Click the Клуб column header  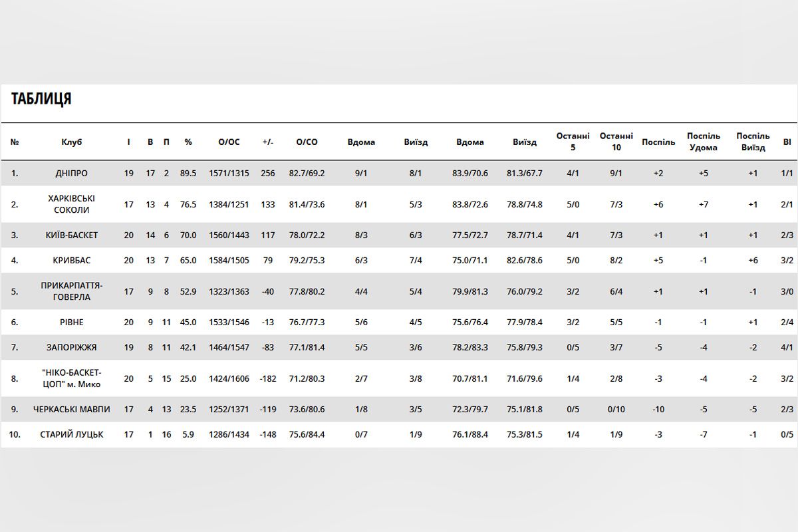click(71, 142)
